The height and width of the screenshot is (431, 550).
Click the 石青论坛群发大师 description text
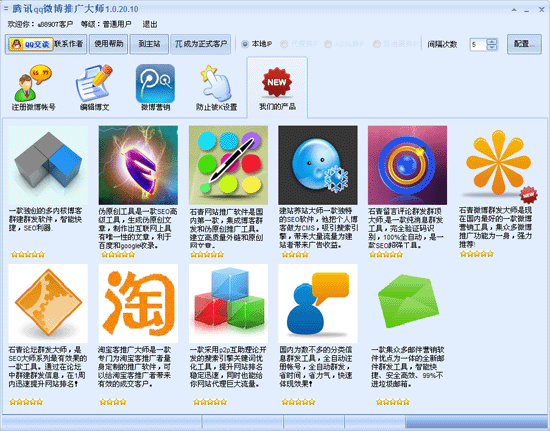coord(48,366)
